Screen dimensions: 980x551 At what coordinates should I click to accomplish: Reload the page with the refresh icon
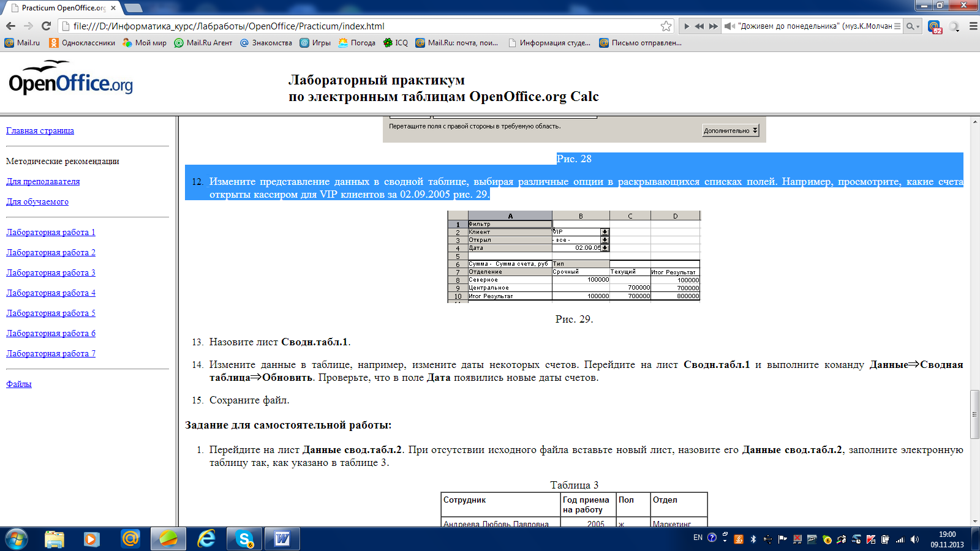point(46,26)
